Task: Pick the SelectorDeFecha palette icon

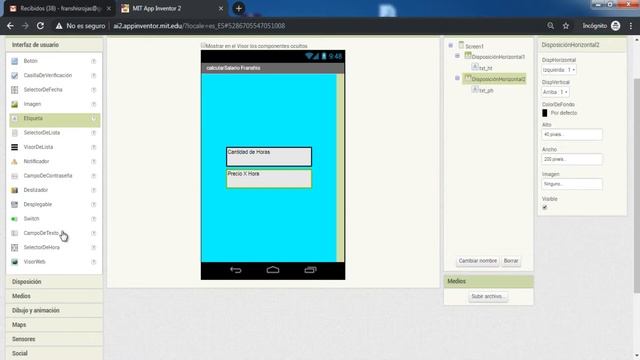Action: pos(15,90)
